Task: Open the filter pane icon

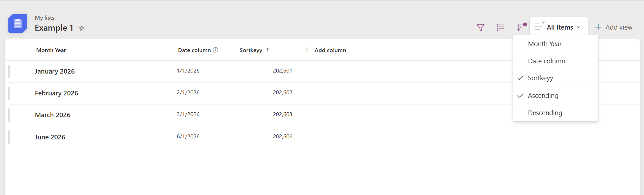Action: (480, 27)
